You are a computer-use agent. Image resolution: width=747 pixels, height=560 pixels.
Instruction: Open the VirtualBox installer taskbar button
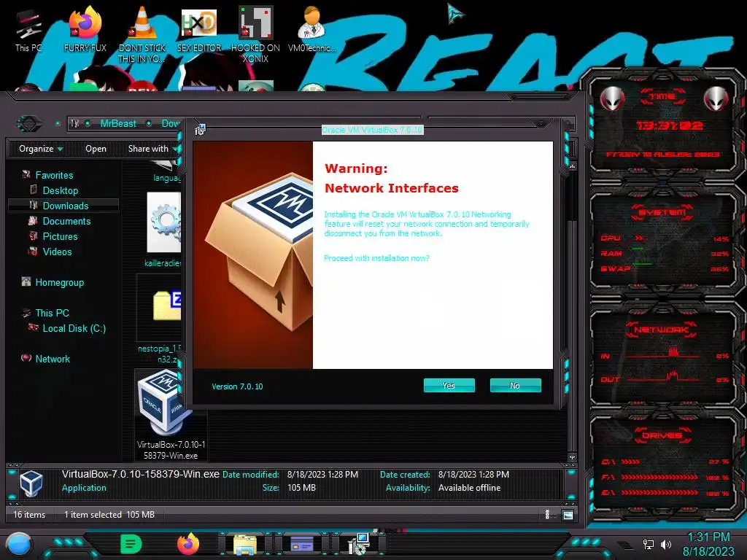click(359, 544)
